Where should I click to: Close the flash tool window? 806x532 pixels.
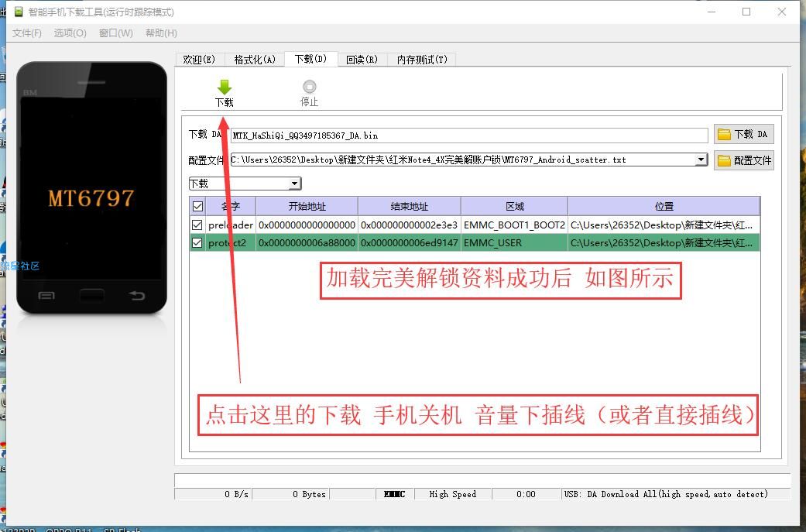[x=782, y=12]
